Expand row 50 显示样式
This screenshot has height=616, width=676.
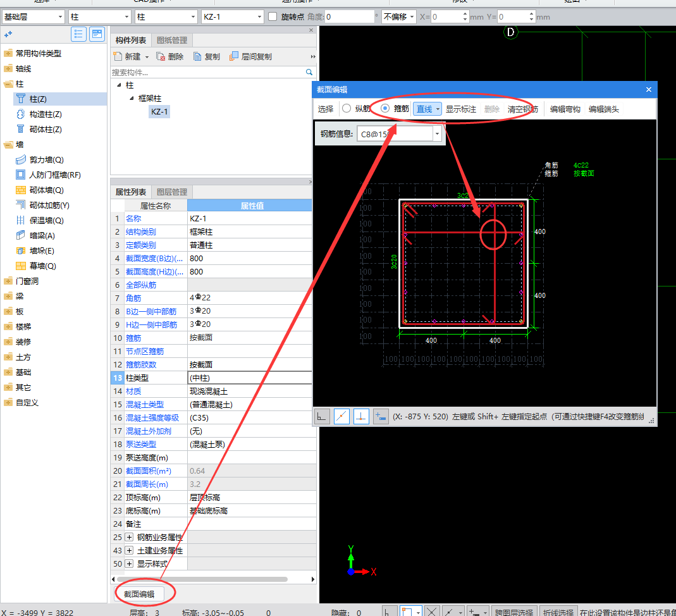point(129,564)
